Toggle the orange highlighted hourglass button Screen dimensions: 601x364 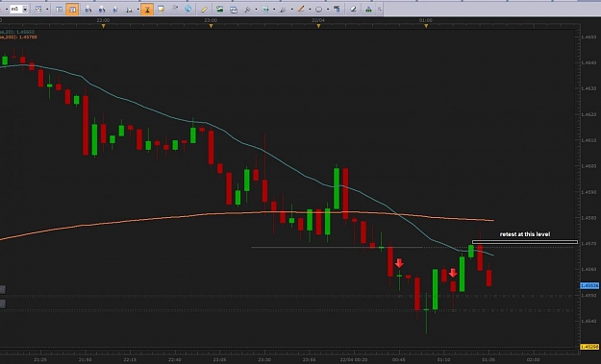(147, 10)
